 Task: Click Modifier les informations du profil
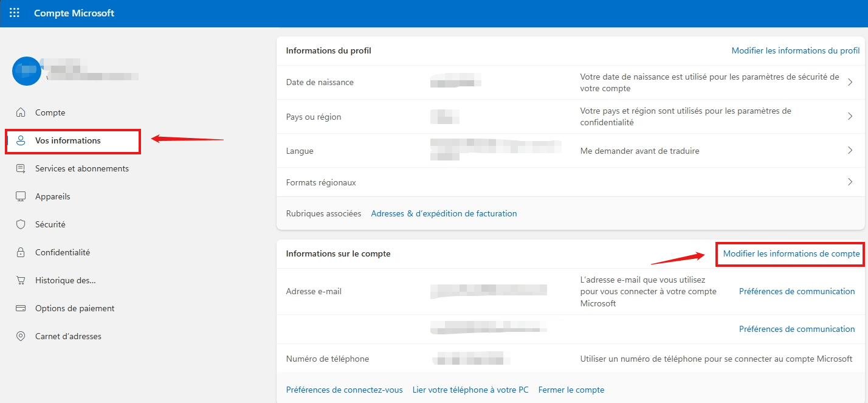click(796, 50)
